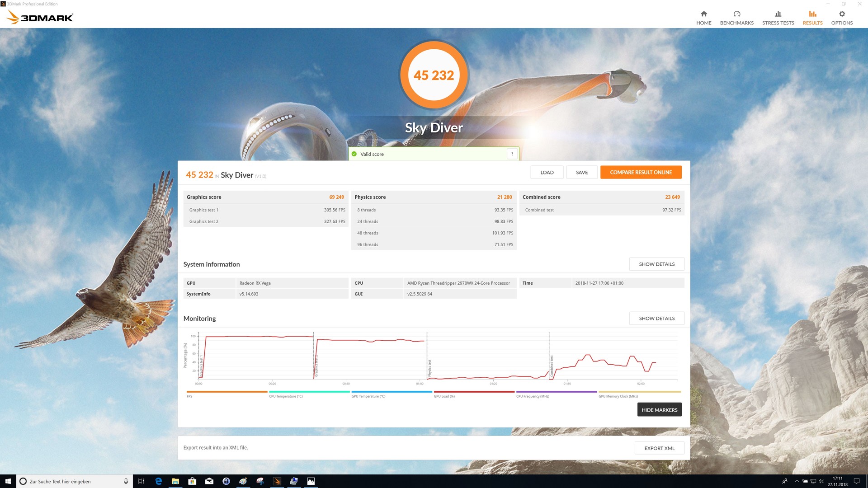Click the AMD Ryzen Threadripper CPU value

click(458, 283)
